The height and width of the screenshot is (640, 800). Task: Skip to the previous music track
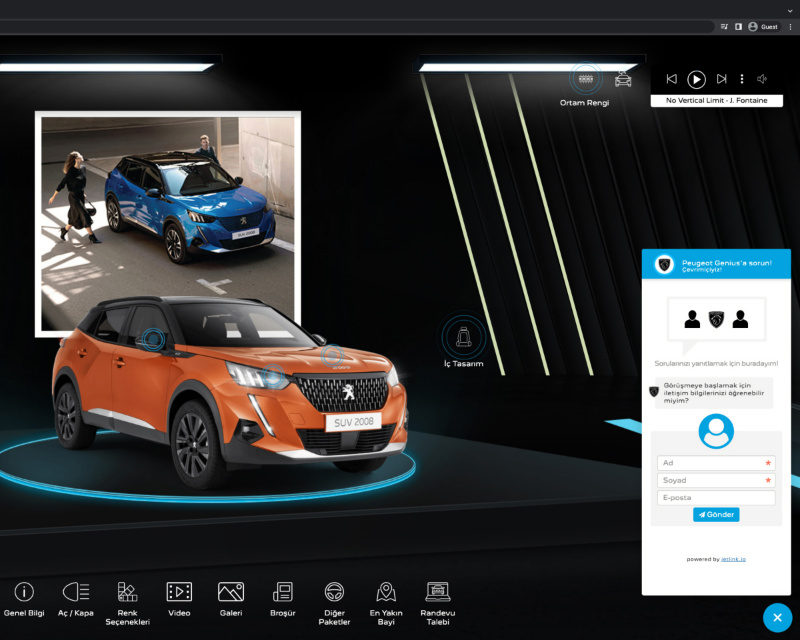(x=672, y=79)
